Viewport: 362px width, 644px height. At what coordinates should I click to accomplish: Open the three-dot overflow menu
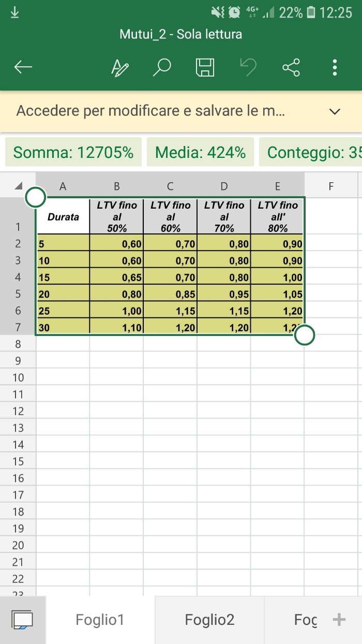335,67
